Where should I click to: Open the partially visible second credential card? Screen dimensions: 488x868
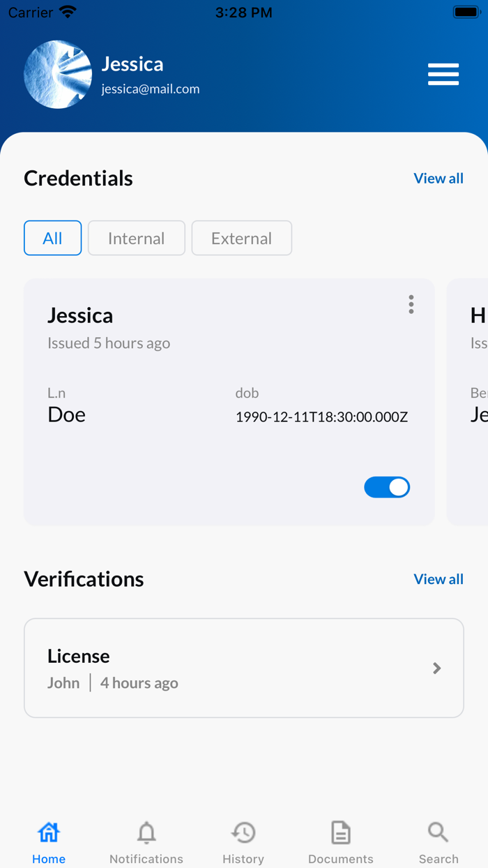coord(467,402)
